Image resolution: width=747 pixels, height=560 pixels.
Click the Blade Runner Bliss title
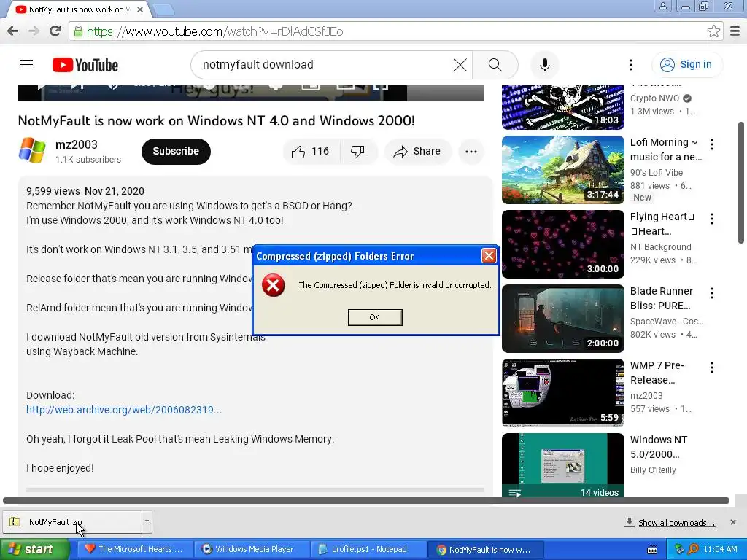662,298
